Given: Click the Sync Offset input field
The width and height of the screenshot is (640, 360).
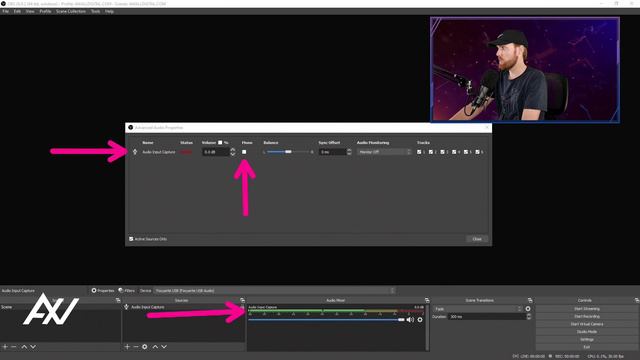Looking at the screenshot, I should (x=333, y=152).
